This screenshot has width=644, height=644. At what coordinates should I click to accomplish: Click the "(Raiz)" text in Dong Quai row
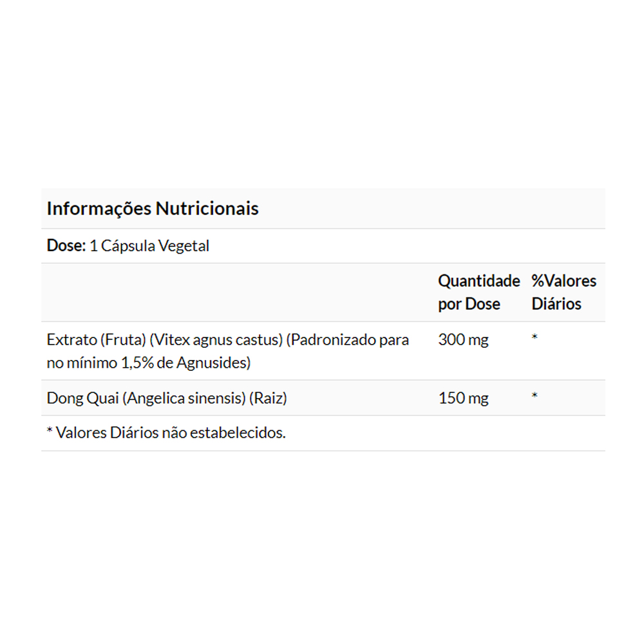pyautogui.click(x=267, y=398)
